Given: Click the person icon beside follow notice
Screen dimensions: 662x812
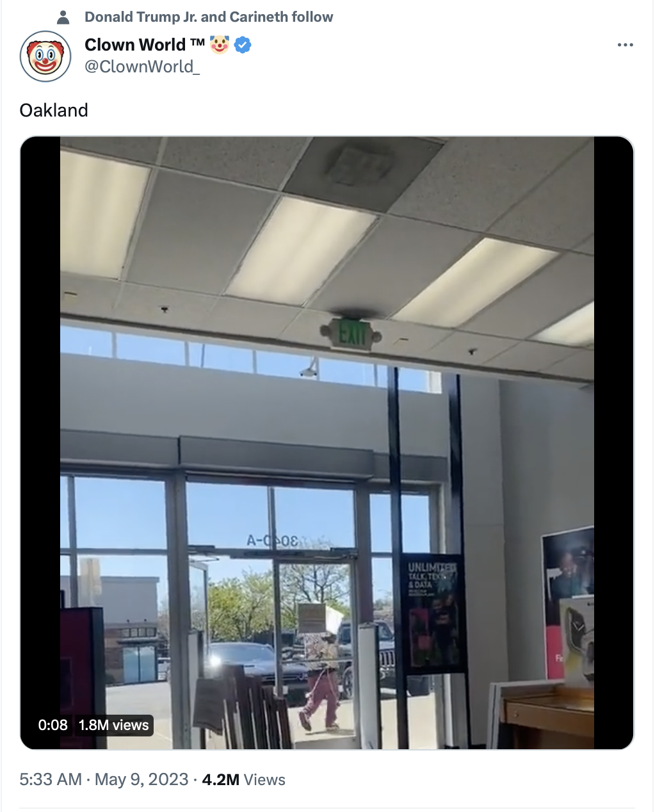Looking at the screenshot, I should [63, 17].
